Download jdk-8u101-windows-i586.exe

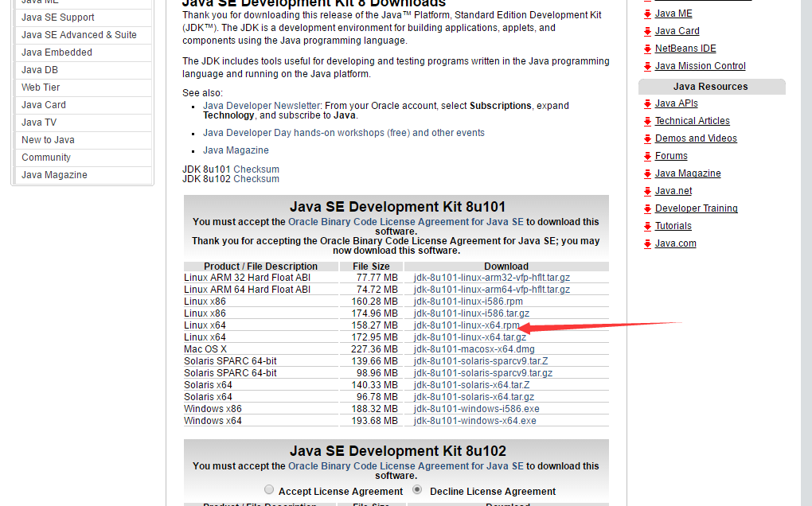(x=476, y=409)
